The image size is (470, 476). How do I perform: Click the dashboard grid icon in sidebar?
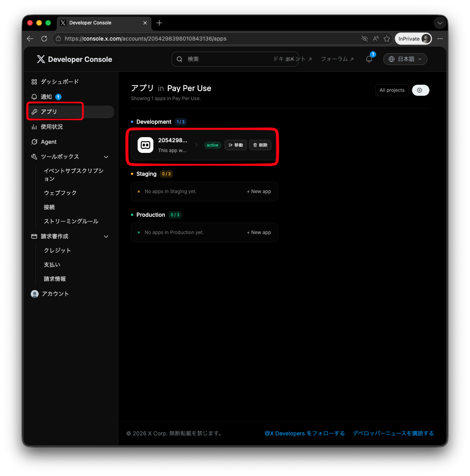coord(34,82)
